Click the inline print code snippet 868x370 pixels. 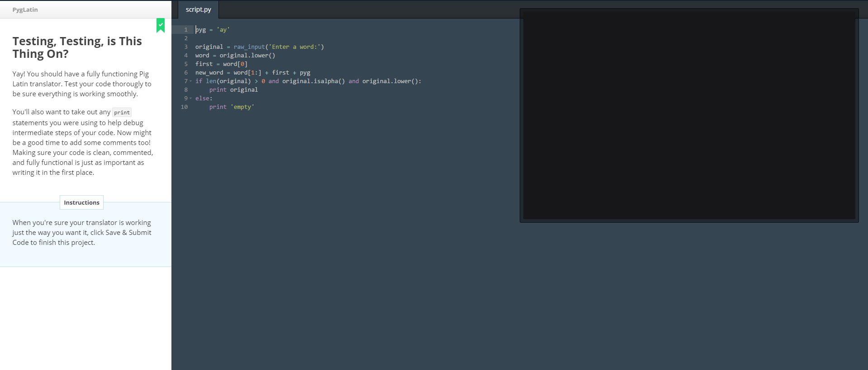tap(122, 112)
